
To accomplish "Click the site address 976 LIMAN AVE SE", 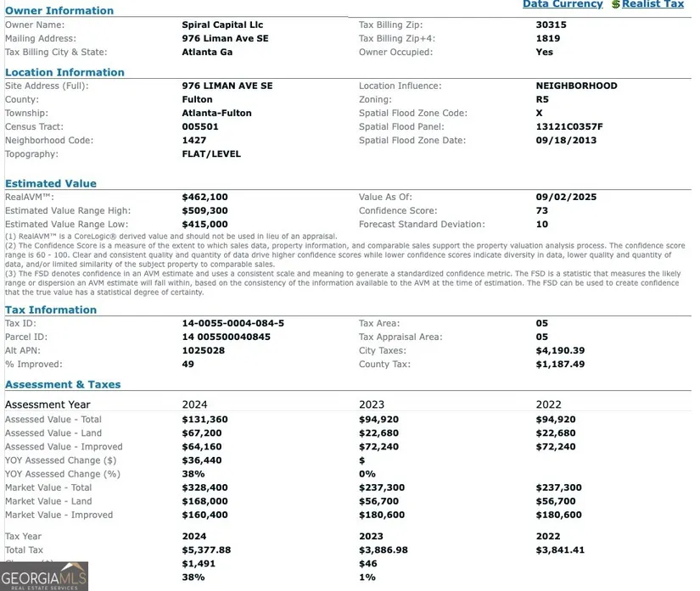I will pos(227,86).
